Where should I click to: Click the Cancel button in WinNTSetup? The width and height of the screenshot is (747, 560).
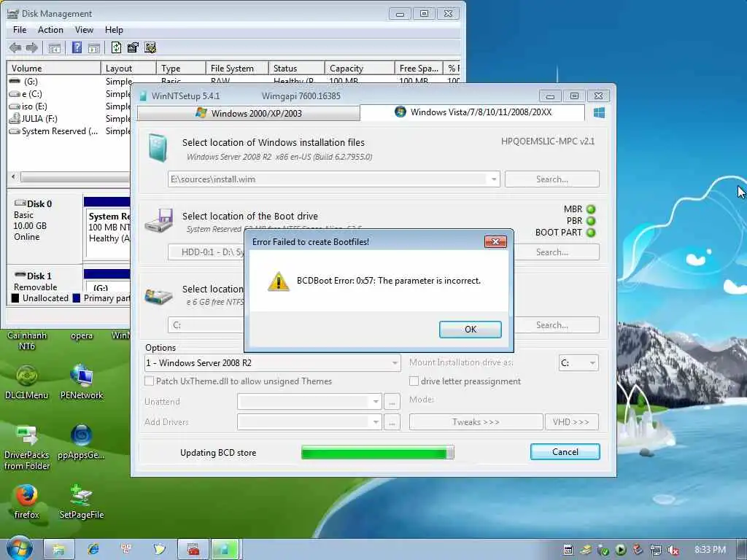pyautogui.click(x=565, y=452)
